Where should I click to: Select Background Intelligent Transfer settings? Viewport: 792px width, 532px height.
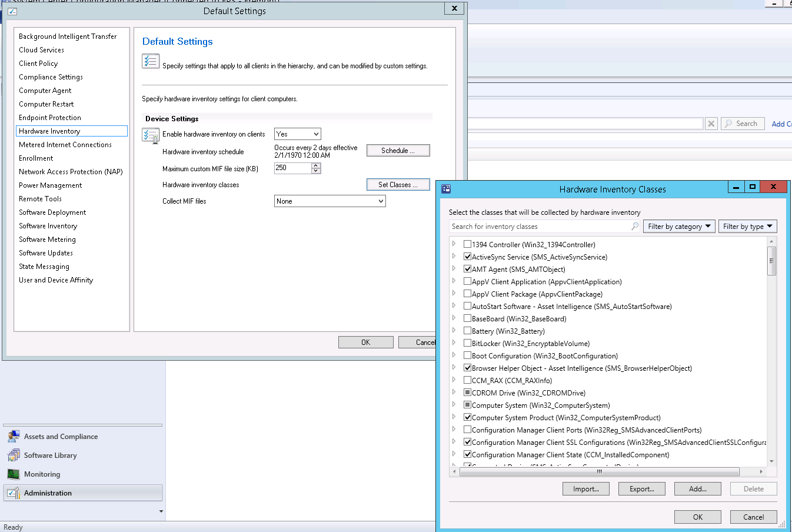[x=68, y=36]
